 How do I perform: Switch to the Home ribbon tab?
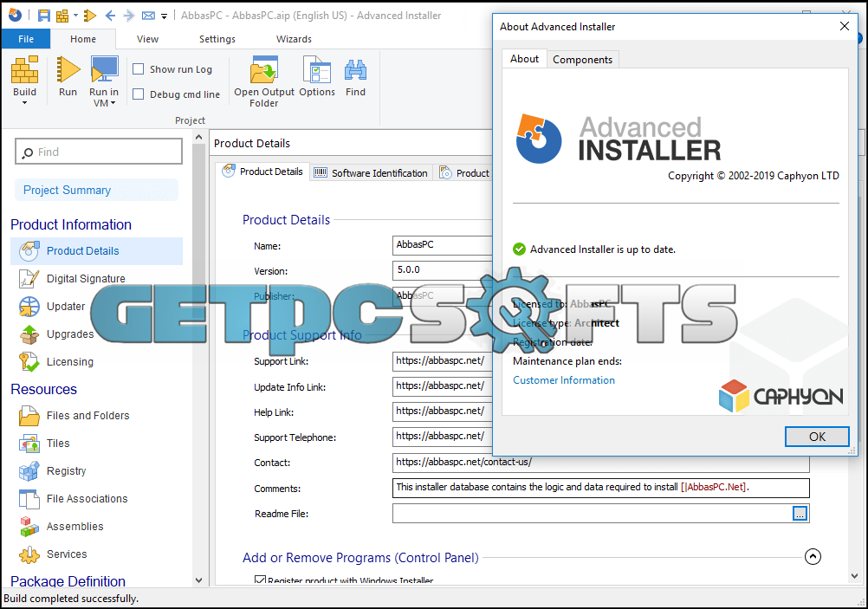click(x=83, y=39)
